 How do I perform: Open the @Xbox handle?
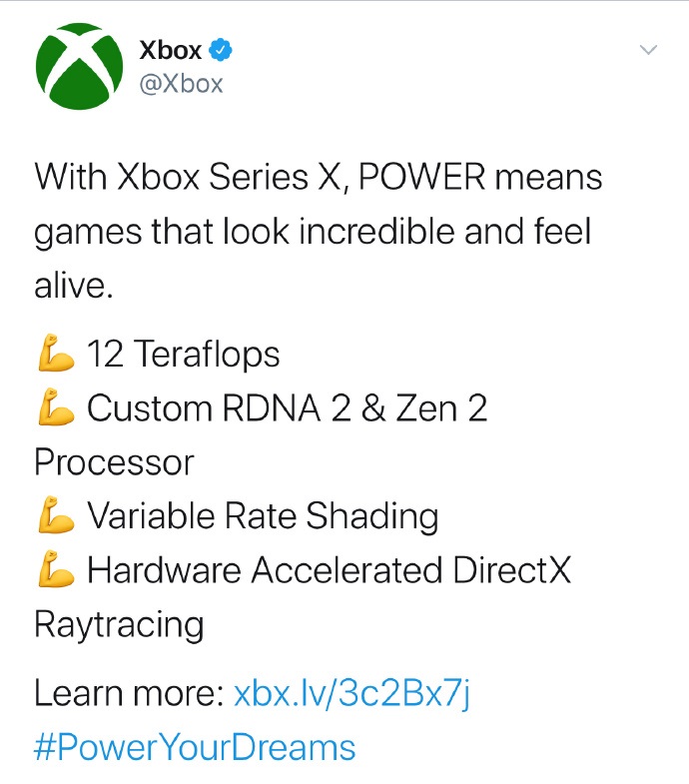pos(180,83)
